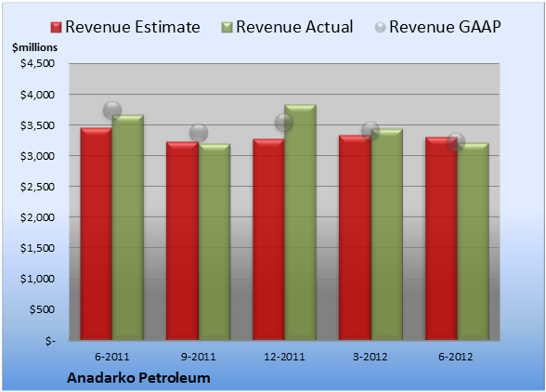The width and height of the screenshot is (546, 392).
Task: Select the green actual bar for 9-2011
Action: [214, 242]
